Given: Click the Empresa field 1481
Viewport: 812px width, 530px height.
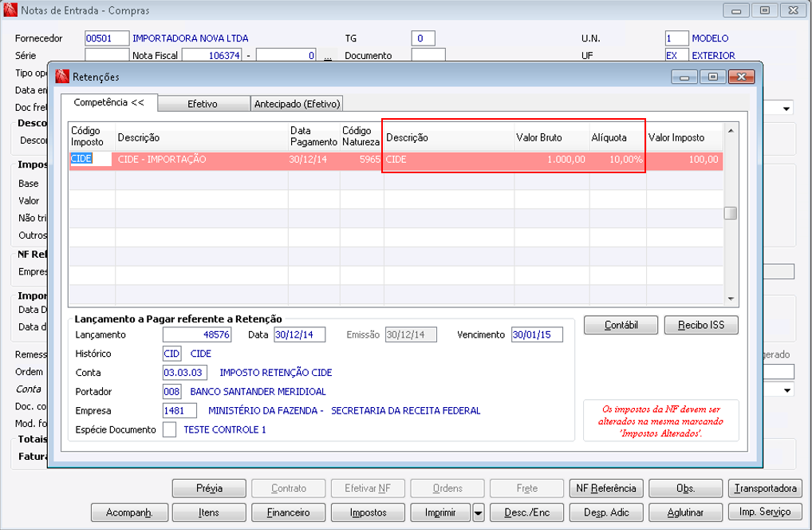Looking at the screenshot, I should 179,410.
